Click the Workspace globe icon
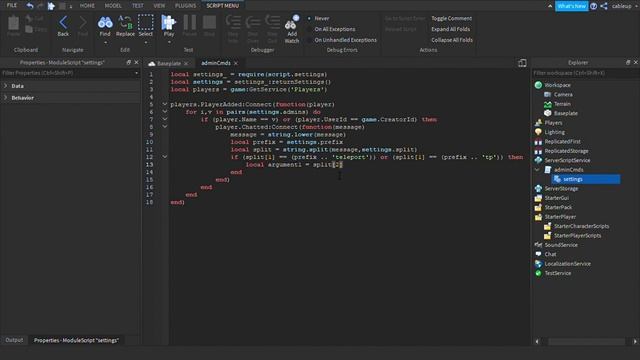The image size is (640, 360). (x=538, y=85)
